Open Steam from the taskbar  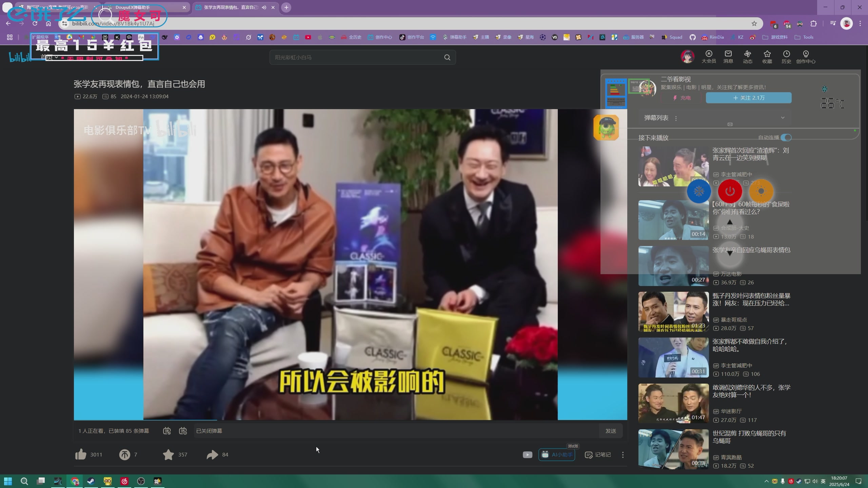(x=91, y=481)
